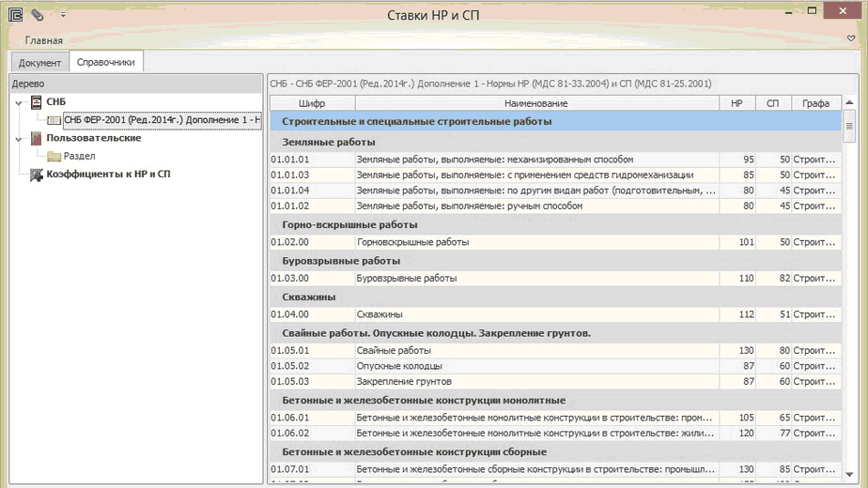Click the Дерево panel header
Viewport: 868px width, 488px height.
[136, 84]
